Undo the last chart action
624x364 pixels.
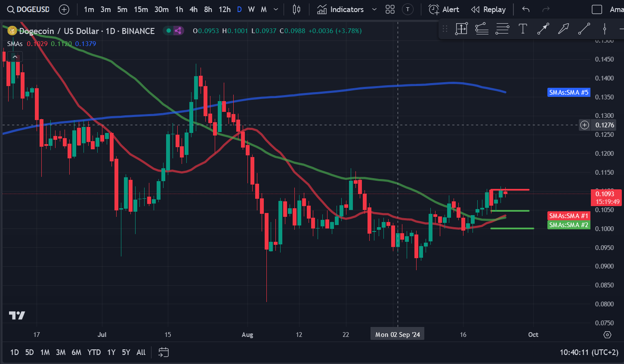(526, 9)
